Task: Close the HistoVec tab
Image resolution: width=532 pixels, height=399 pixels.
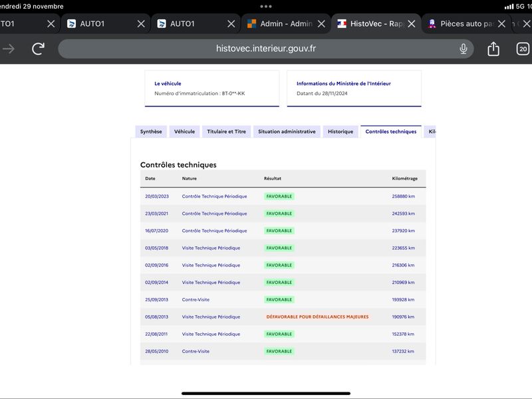Action: point(412,24)
